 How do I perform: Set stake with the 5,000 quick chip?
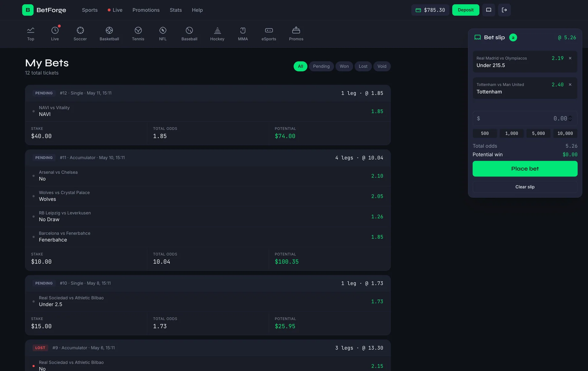coord(538,133)
